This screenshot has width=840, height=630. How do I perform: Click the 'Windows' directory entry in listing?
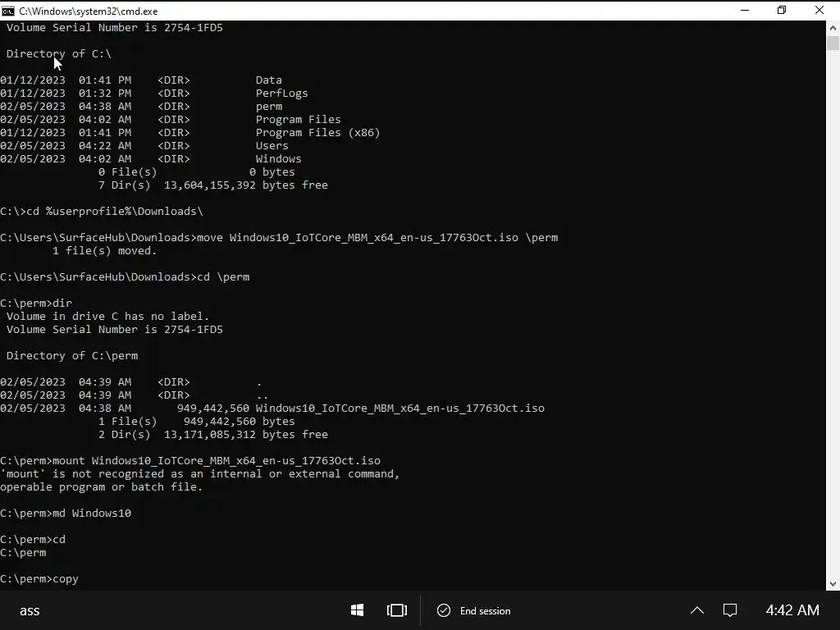tap(279, 158)
